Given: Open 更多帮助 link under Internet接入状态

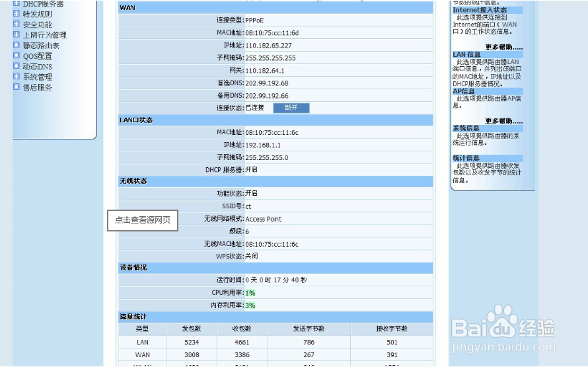Looking at the screenshot, I should (503, 48).
